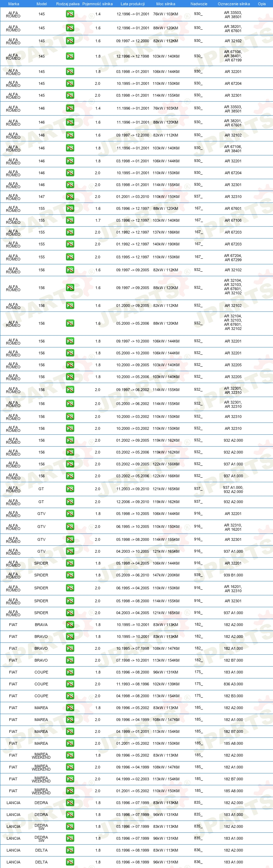Select the power cell '102kW / 139KM'
Image resolution: width=273 pixels, height=868 pixels.
point(166,684)
